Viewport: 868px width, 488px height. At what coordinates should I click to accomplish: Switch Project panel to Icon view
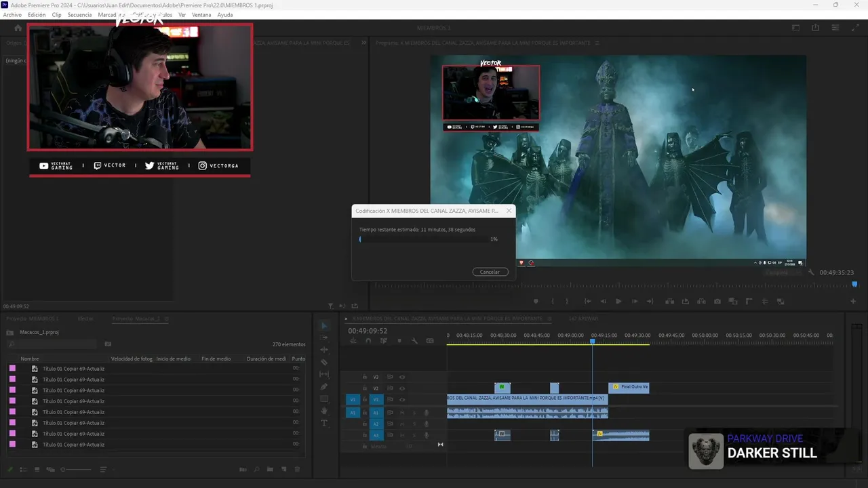pos(37,469)
